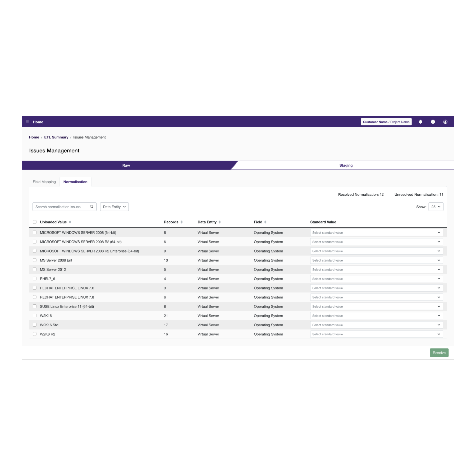Viewport: 476px width, 476px height.
Task: Sort by Field column
Action: pos(265,222)
